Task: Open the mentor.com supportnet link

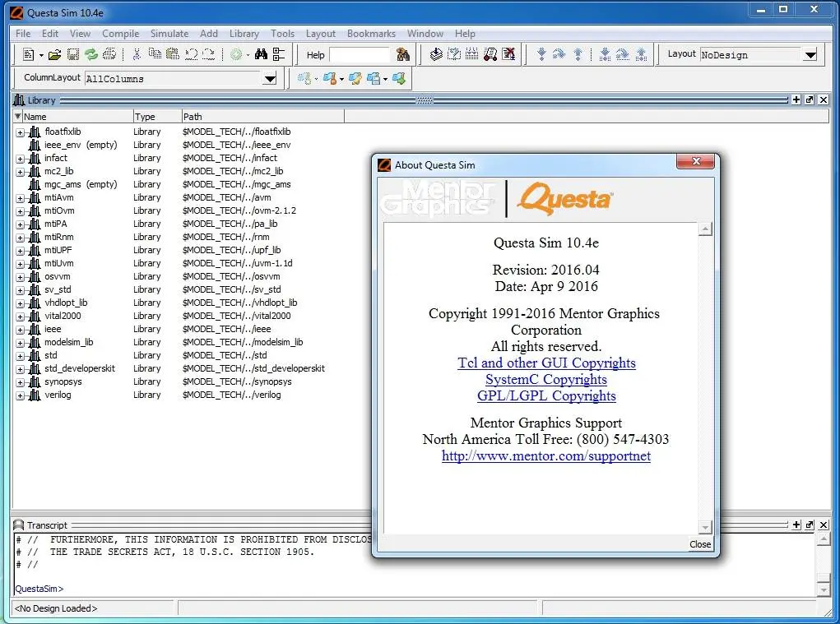Action: (546, 456)
